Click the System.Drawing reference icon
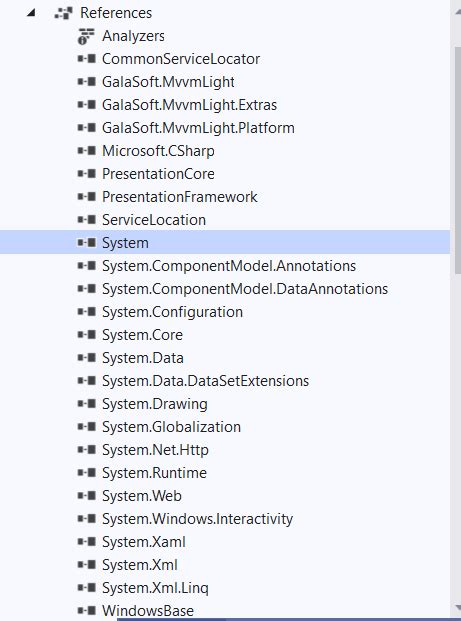This screenshot has width=461, height=621. click(x=87, y=404)
